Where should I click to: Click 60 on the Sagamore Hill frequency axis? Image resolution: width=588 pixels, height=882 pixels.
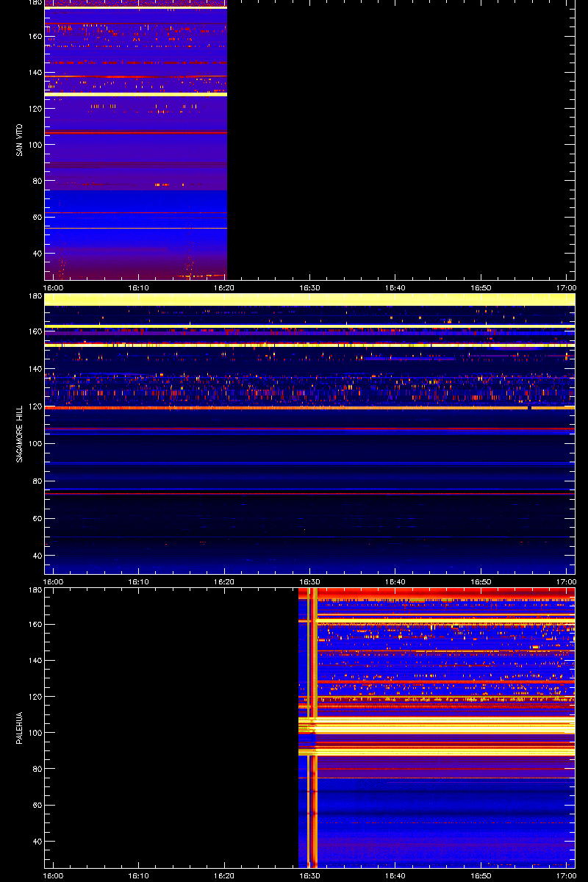[37, 518]
